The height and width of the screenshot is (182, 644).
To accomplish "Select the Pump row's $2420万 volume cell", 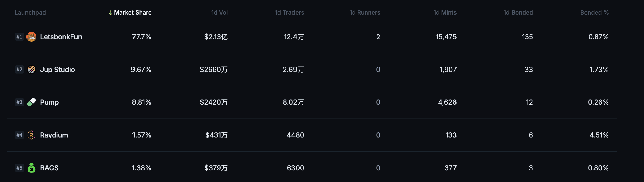I will tap(214, 102).
